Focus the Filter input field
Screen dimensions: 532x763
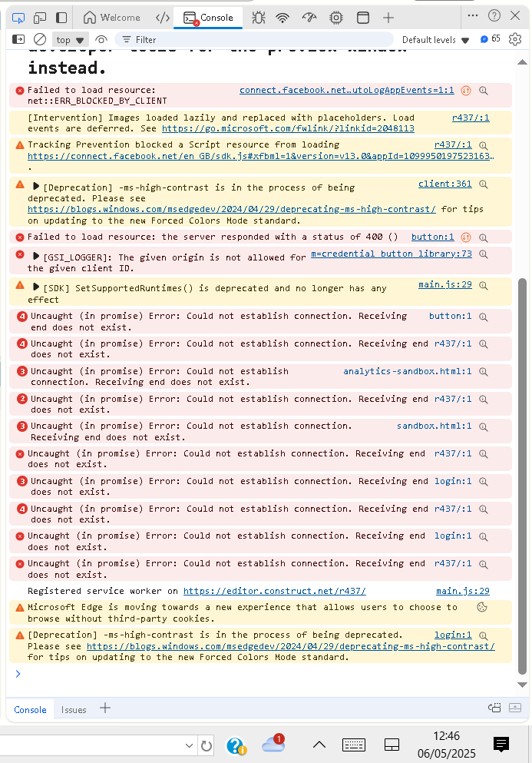(254, 40)
